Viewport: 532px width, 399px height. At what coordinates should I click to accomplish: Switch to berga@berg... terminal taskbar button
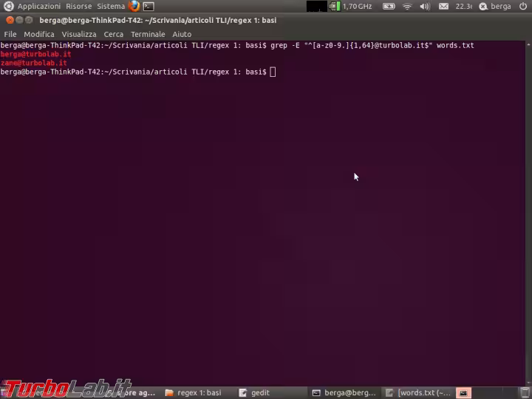click(x=344, y=392)
